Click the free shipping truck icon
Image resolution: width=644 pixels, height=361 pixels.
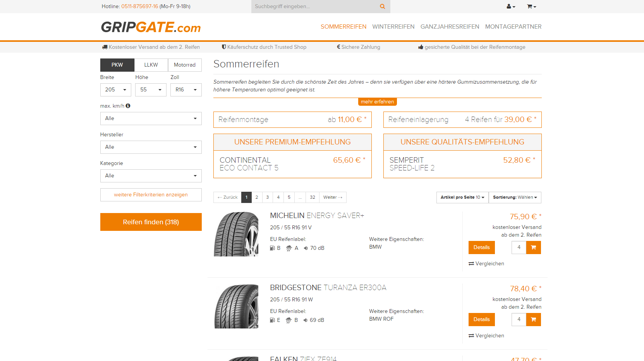click(105, 47)
